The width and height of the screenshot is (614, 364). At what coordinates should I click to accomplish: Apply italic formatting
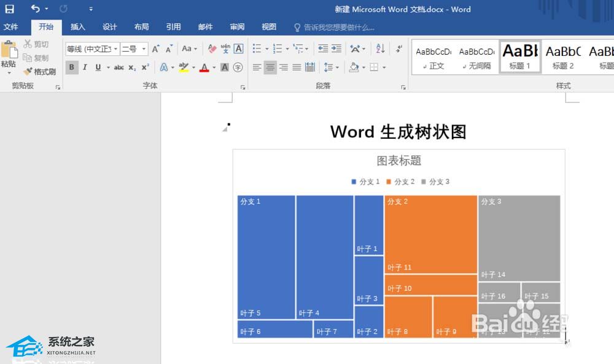pos(85,67)
